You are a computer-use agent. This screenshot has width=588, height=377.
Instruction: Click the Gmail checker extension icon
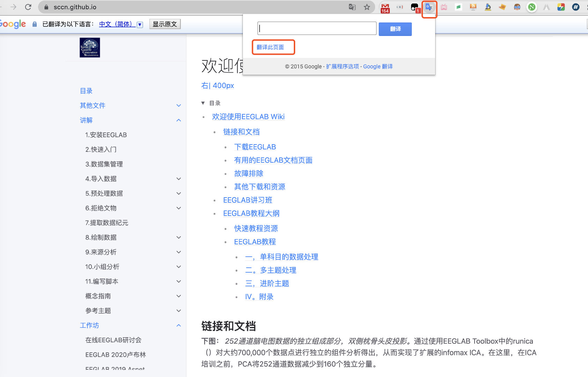tap(385, 7)
